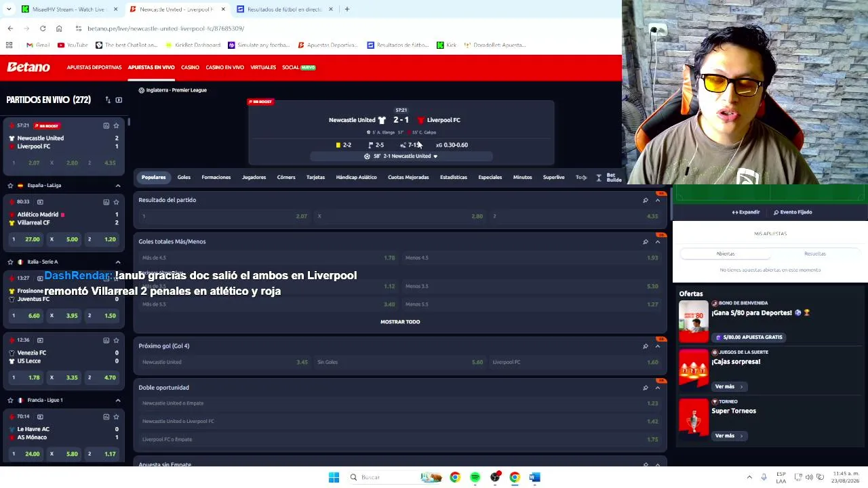The height and width of the screenshot is (488, 868).
Task: Collapse the Goles totales Más/Menos market
Action: click(657, 241)
